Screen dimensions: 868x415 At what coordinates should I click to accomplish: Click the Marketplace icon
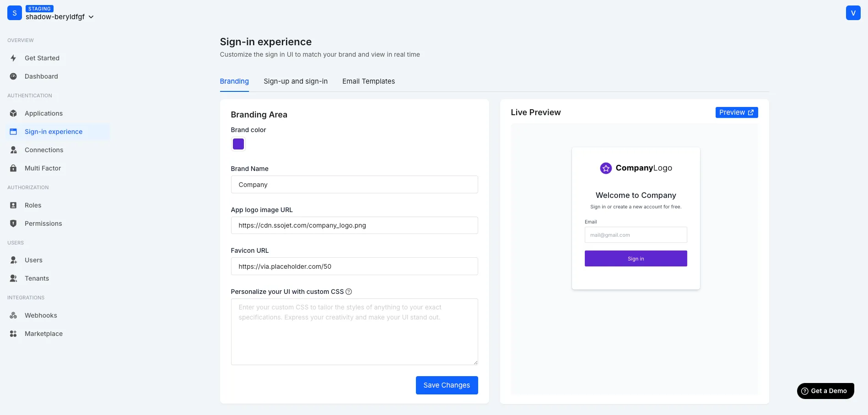[x=13, y=334]
